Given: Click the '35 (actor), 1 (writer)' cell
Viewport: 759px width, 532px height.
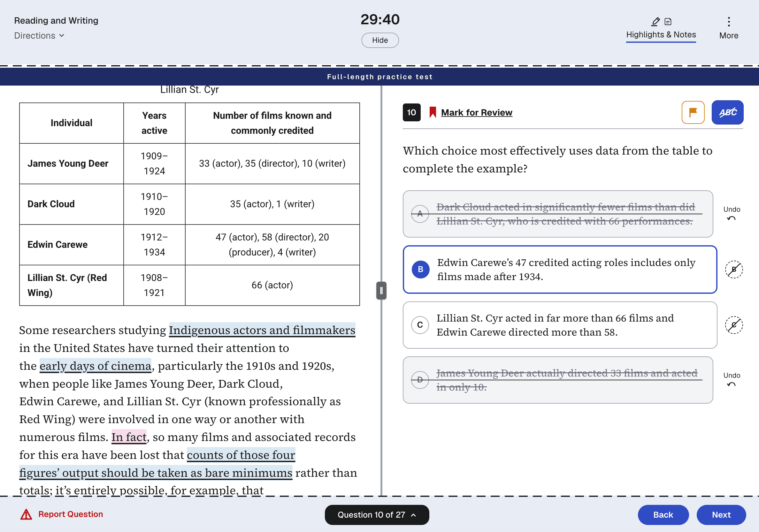Looking at the screenshot, I should [272, 204].
